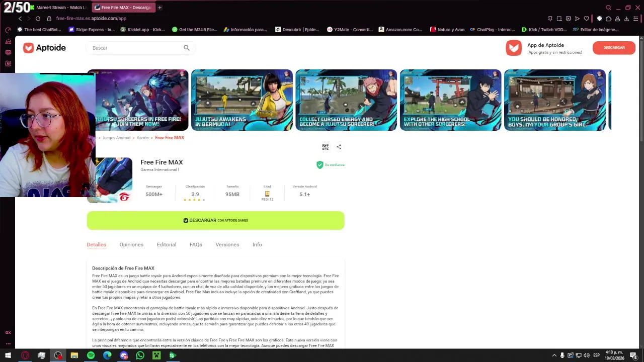This screenshot has height=362, width=644.
Task: Open Spotify from the taskbar
Action: (91, 355)
